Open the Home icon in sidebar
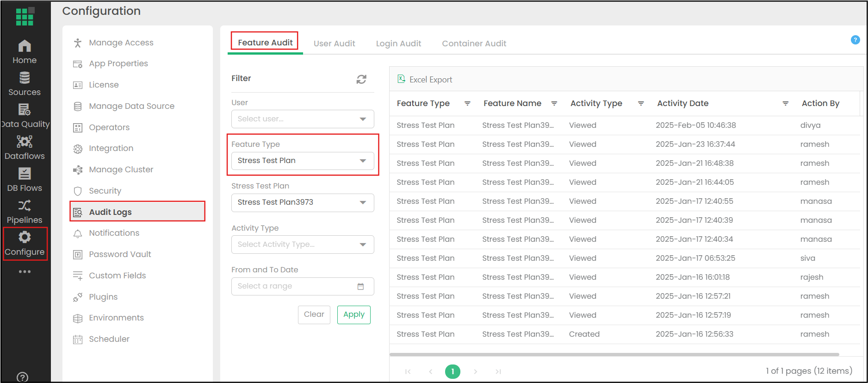 (25, 51)
